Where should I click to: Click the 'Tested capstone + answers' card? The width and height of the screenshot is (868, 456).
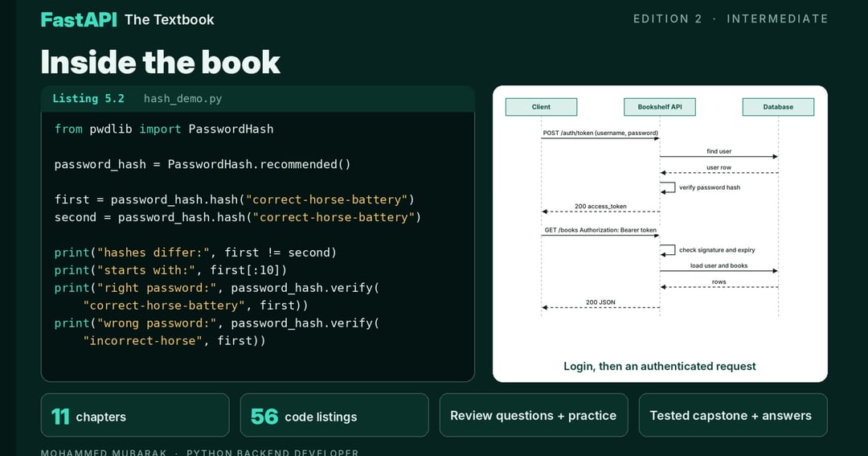tap(733, 415)
